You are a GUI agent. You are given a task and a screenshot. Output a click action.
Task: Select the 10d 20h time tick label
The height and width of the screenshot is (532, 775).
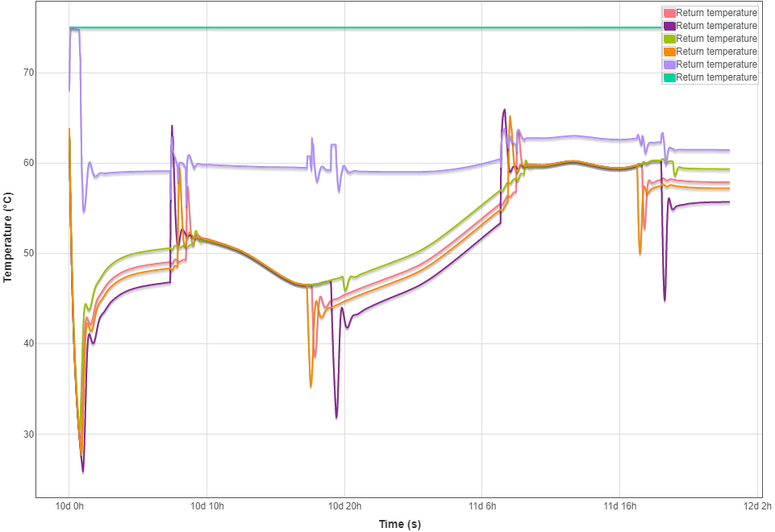[x=344, y=506]
